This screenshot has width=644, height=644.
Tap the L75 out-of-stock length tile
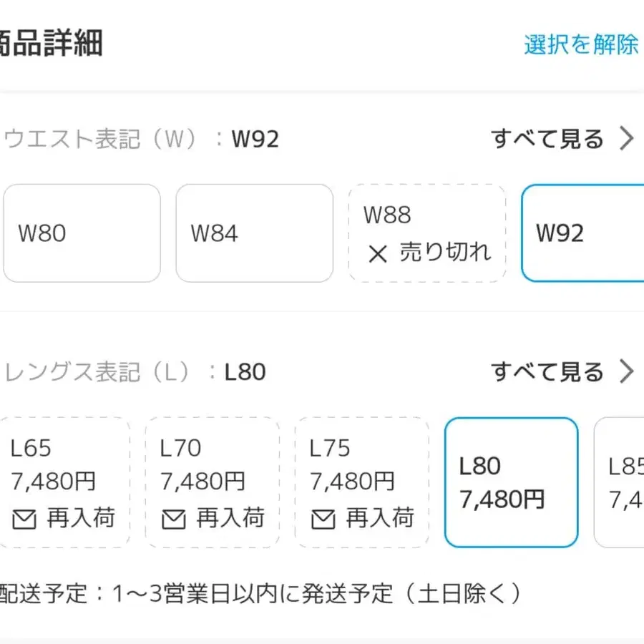click(x=362, y=482)
